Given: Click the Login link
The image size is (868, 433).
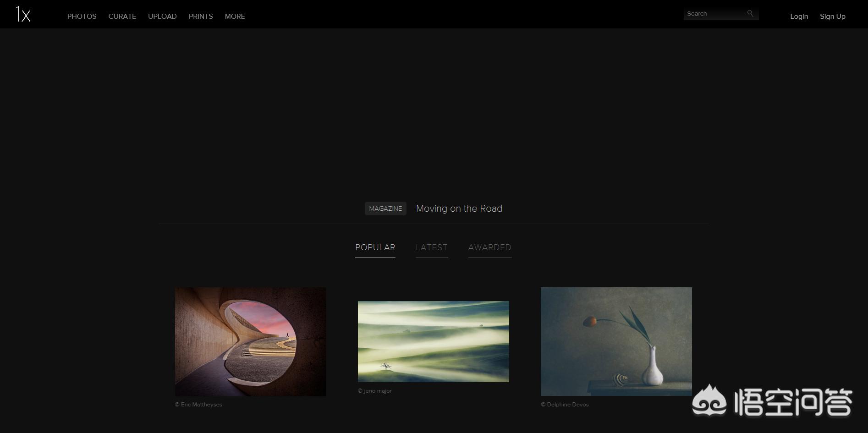Looking at the screenshot, I should point(799,16).
